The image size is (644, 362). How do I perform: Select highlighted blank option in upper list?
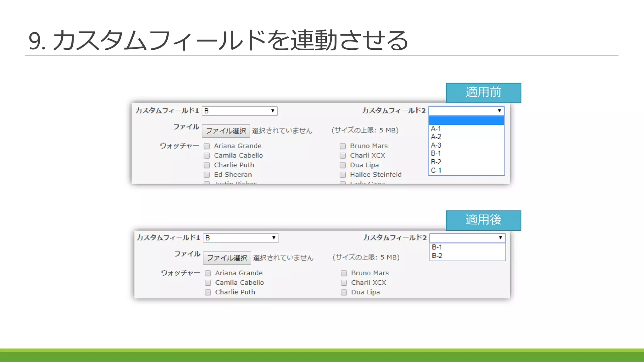click(x=466, y=121)
